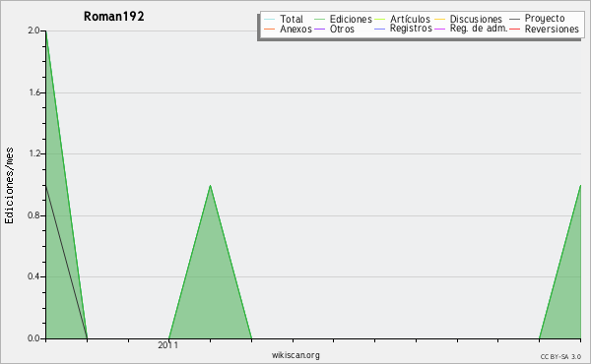Click the cyan Total legend line swatch
Image resolution: width=591 pixels, height=364 pixels.
click(x=270, y=19)
